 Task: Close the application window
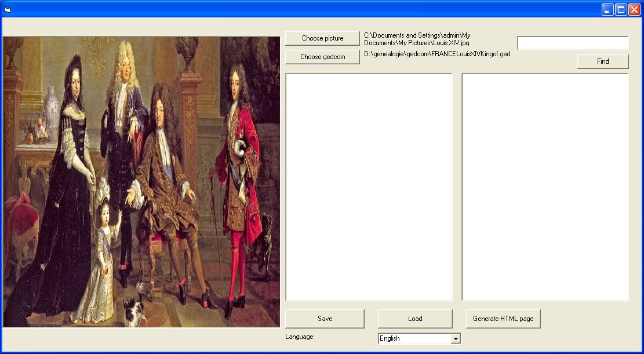634,9
